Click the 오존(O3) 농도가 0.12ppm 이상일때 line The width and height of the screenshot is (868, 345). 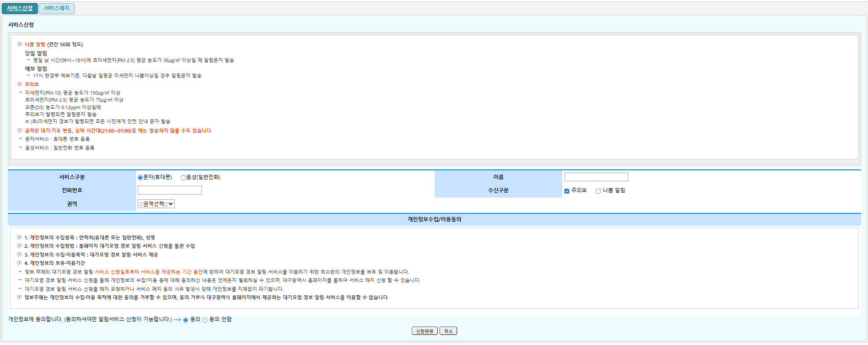click(63, 107)
